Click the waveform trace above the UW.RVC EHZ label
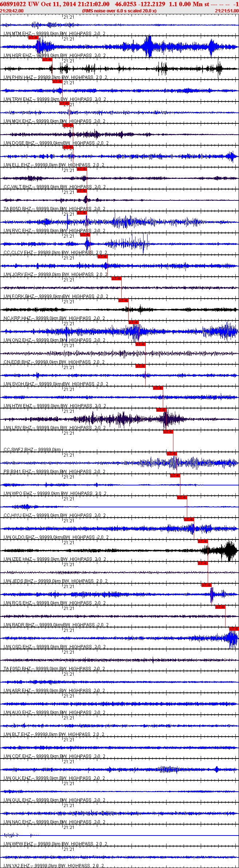 pyautogui.click(x=119, y=222)
